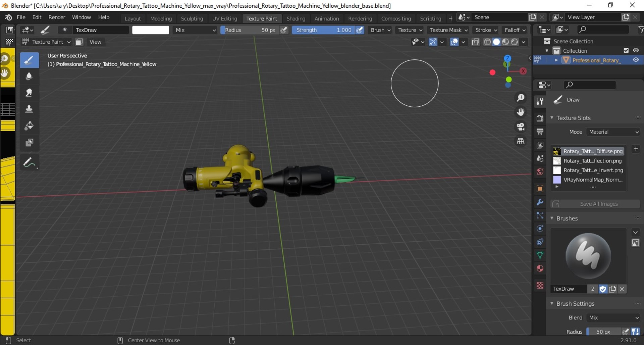644x345 pixels.
Task: Open the viewport View menu
Action: click(95, 42)
